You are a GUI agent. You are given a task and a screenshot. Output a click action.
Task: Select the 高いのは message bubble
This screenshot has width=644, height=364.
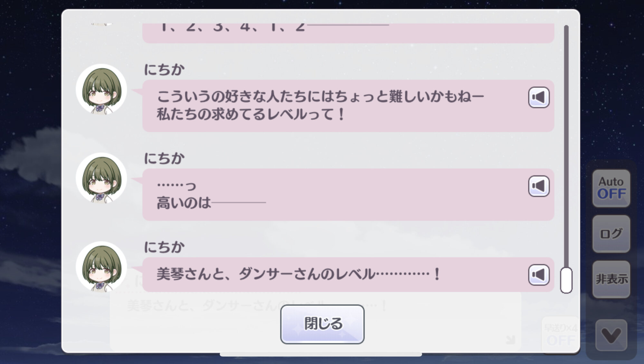tap(348, 194)
